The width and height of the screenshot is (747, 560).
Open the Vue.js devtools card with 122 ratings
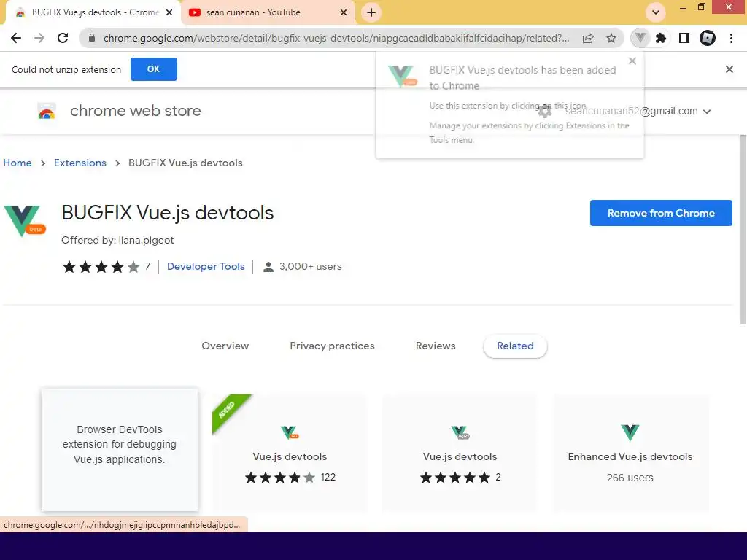pyautogui.click(x=290, y=452)
